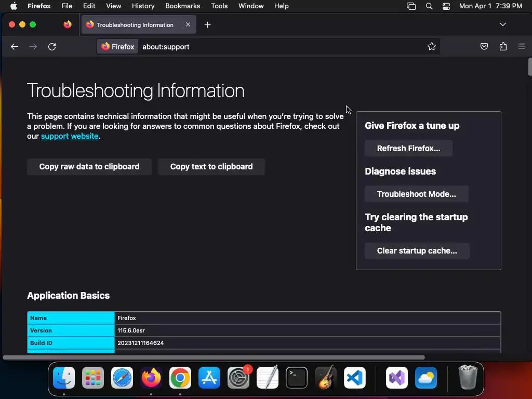Open the Save to Pocket icon
Screen dimensions: 532x399
point(484,46)
